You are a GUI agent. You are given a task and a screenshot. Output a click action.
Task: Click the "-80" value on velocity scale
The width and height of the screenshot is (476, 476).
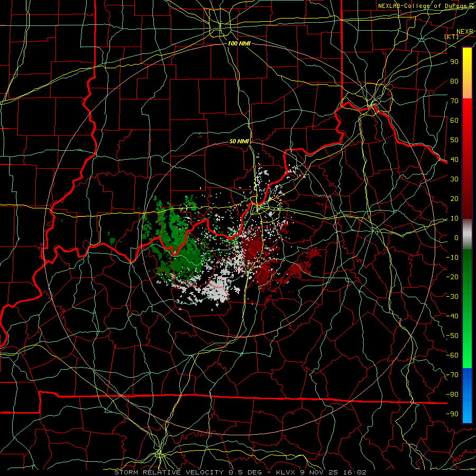coord(452,395)
